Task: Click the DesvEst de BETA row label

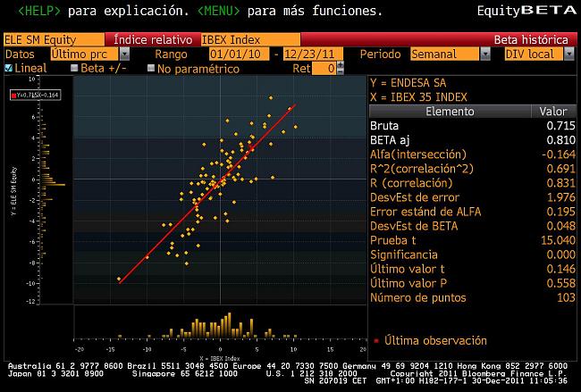Action: (x=414, y=226)
